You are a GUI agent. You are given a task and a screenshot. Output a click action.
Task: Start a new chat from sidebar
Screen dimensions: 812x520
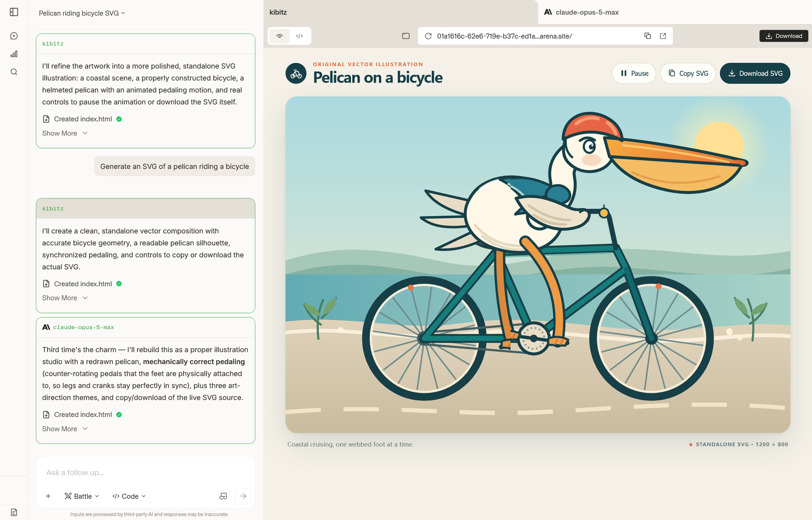pyautogui.click(x=14, y=36)
